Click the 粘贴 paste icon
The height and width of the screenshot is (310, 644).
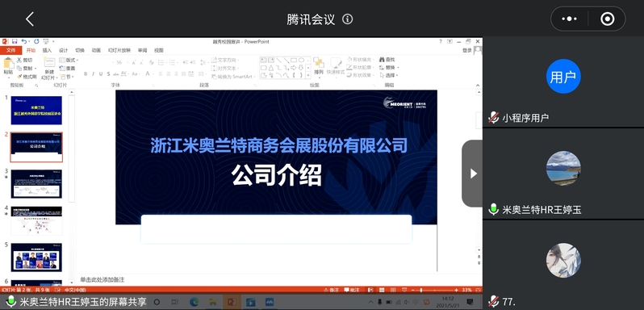pos(9,66)
